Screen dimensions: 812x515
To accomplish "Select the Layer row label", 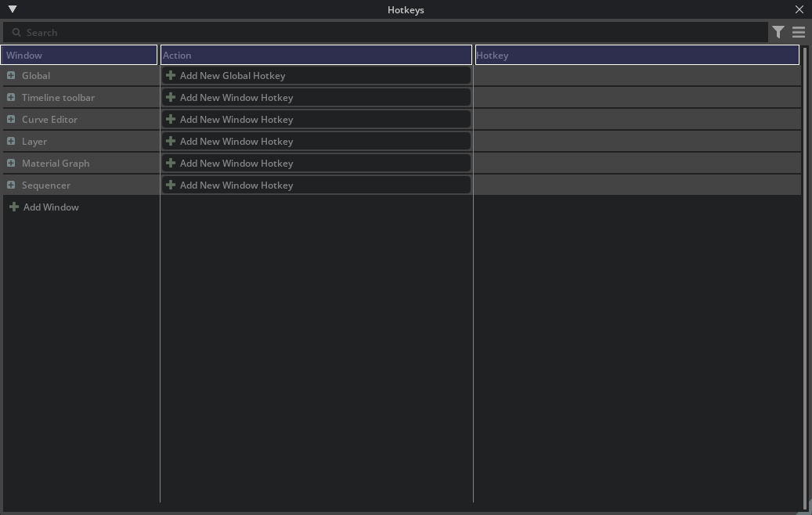I will pos(34,142).
